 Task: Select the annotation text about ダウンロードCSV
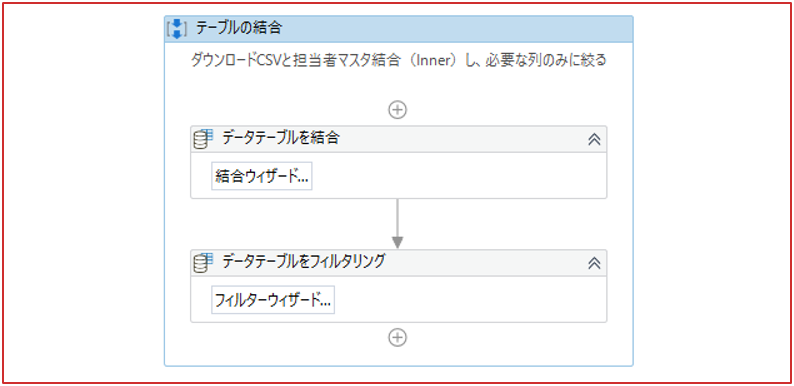[398, 61]
